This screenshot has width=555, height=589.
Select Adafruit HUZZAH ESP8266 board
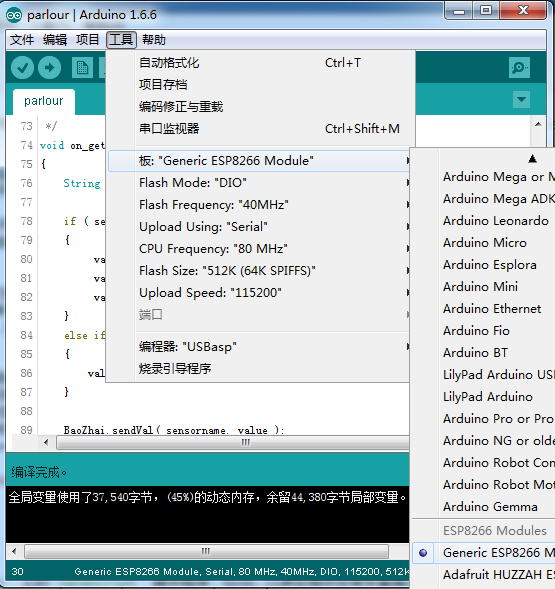coord(484,575)
